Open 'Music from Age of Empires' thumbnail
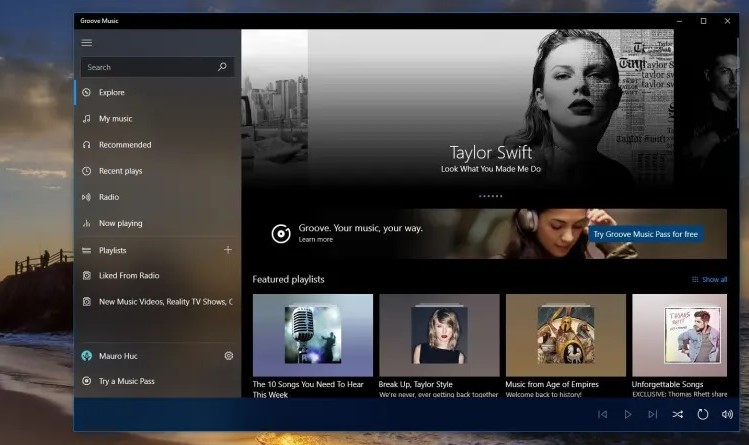The width and height of the screenshot is (749, 445). [x=566, y=335]
